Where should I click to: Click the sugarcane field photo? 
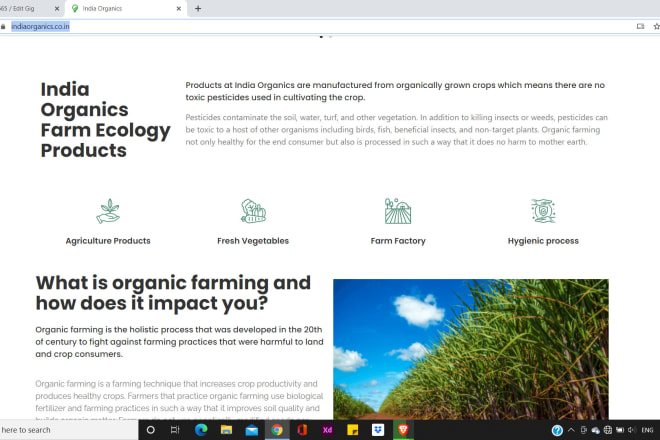click(471, 349)
